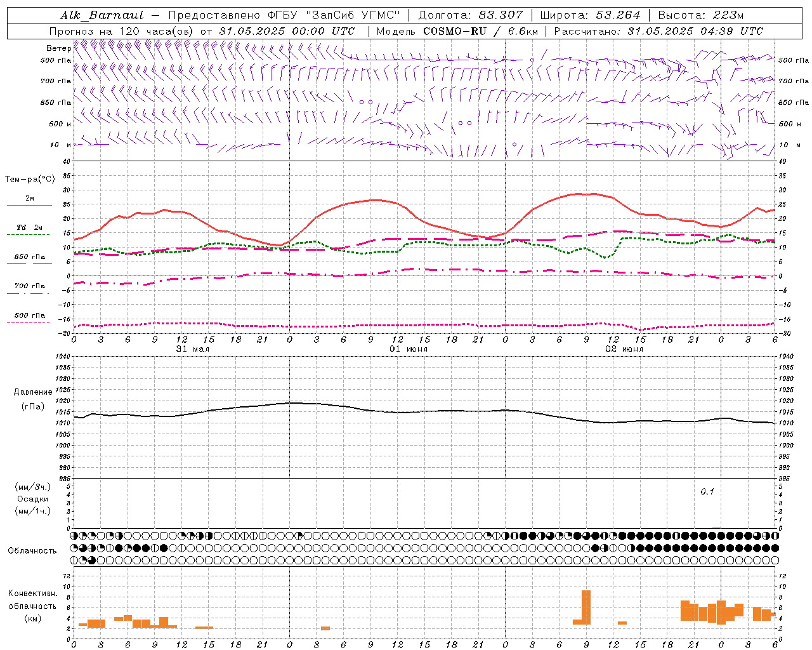Click the '0.1' precipitation amount value
This screenshot has height=650, width=812.
(707, 491)
